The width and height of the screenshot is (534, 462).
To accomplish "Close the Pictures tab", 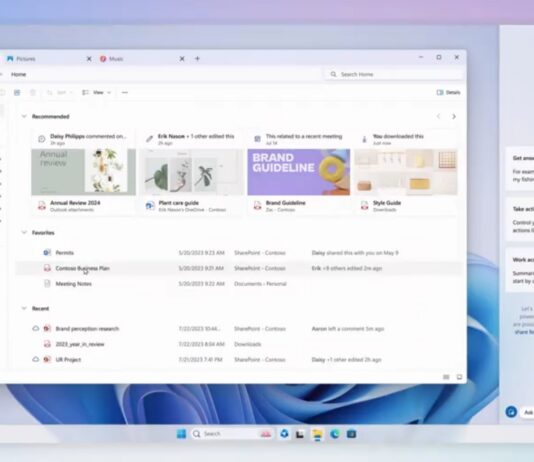I will tap(89, 59).
